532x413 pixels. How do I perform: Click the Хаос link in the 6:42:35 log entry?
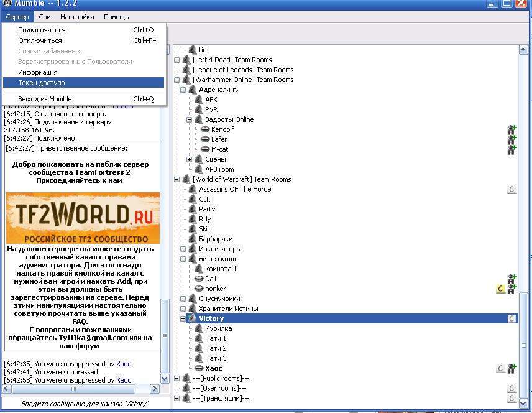pos(124,364)
